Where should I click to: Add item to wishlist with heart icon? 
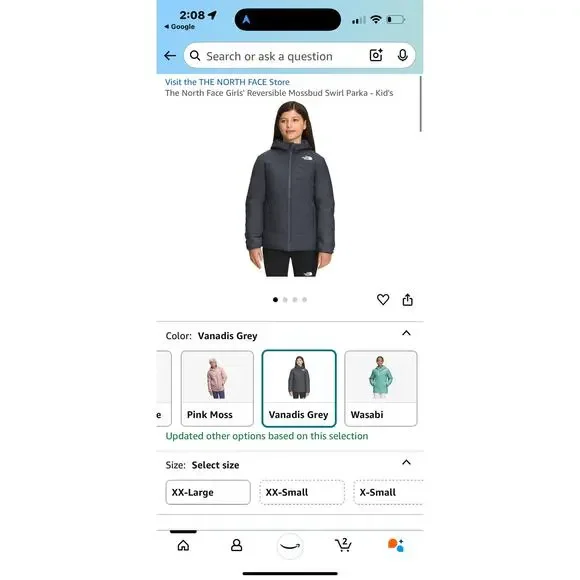coord(383,299)
